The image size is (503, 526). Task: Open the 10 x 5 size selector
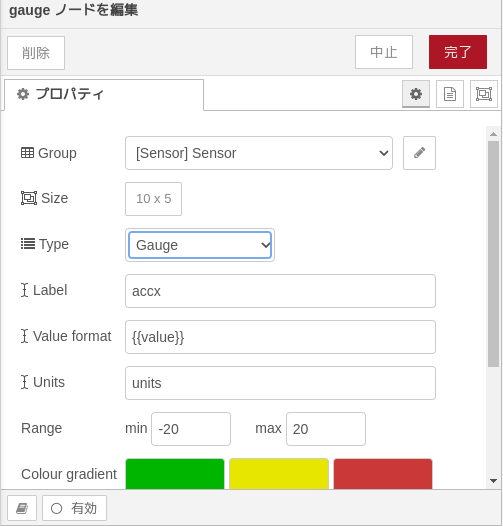click(x=153, y=199)
